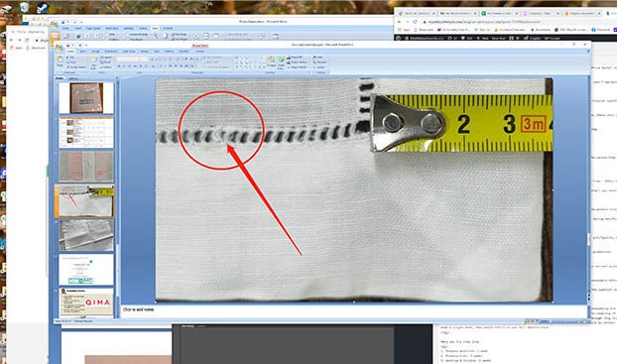Open the Select dropdown in PowerPoint Editing
Viewport: 617px width, 364px height.
click(318, 67)
